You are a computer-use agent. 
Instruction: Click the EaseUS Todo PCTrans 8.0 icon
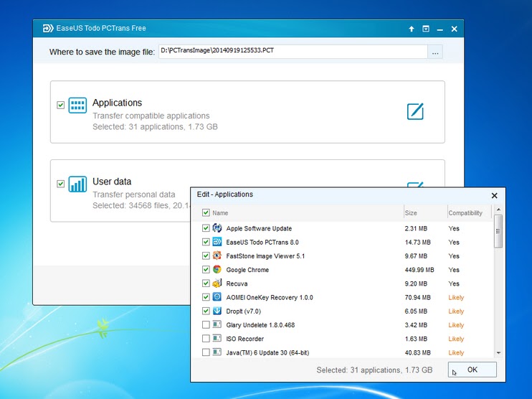(217, 242)
